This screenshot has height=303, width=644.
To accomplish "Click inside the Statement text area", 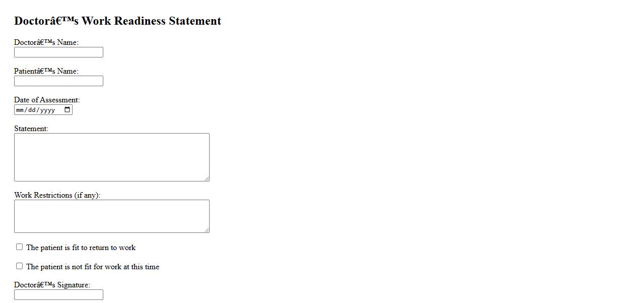I will pyautogui.click(x=111, y=157).
